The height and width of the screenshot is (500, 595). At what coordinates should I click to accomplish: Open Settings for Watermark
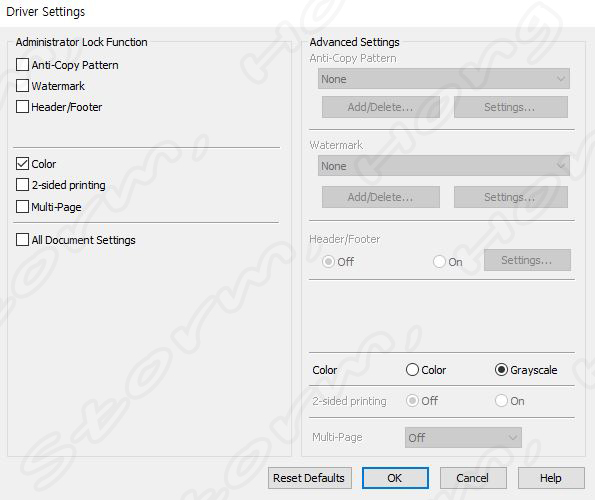[x=510, y=197]
